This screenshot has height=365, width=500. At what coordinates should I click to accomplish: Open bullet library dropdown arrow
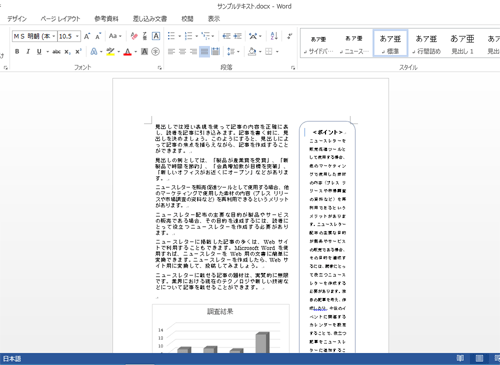pos(179,36)
